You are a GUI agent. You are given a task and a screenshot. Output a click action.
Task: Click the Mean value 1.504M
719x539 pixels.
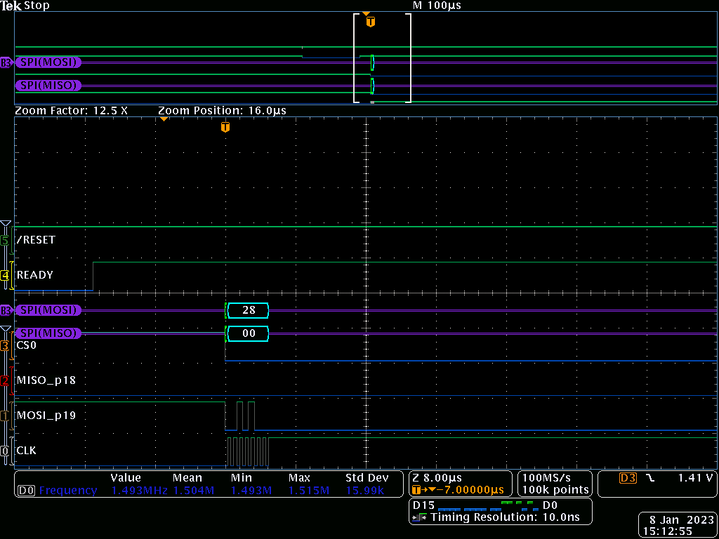[194, 490]
